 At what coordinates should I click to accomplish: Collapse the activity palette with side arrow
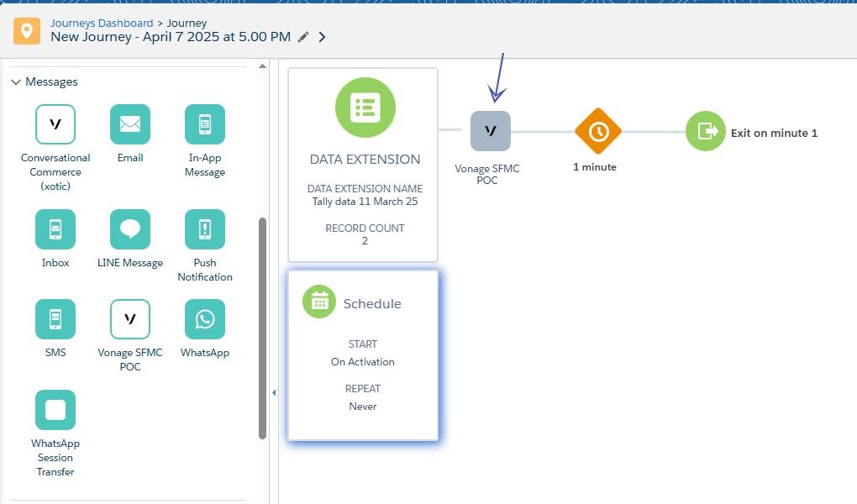click(x=274, y=392)
